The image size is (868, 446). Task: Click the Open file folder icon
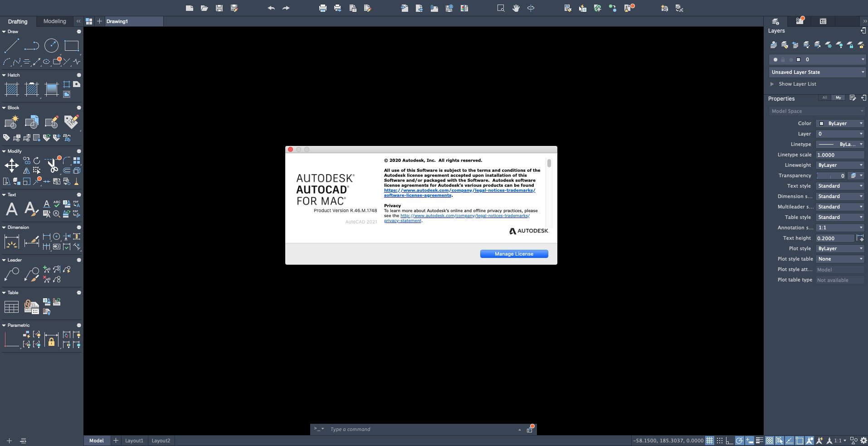coord(205,8)
